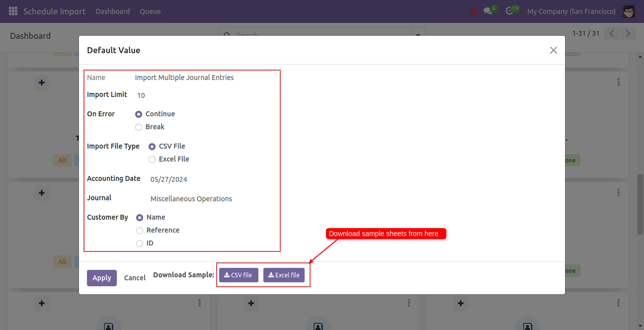Viewport: 644px width, 330px height.
Task: Go to the next page of records
Action: point(628,33)
